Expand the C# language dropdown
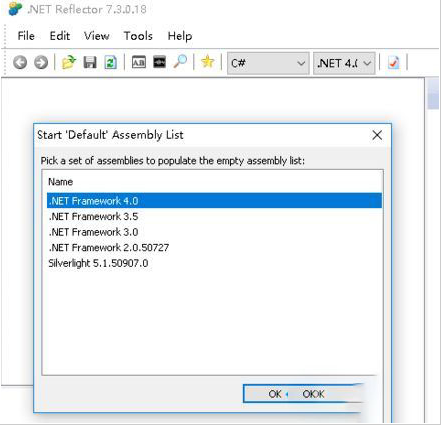 pyautogui.click(x=268, y=63)
